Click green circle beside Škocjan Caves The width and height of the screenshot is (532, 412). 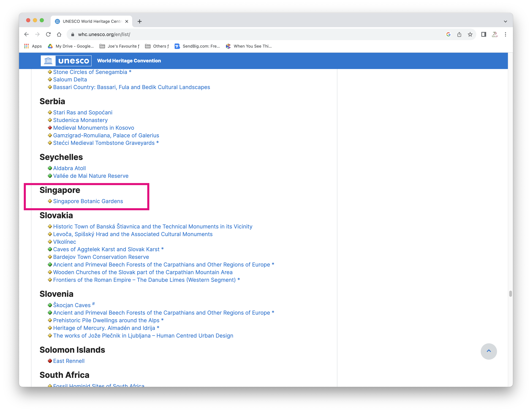(50, 305)
